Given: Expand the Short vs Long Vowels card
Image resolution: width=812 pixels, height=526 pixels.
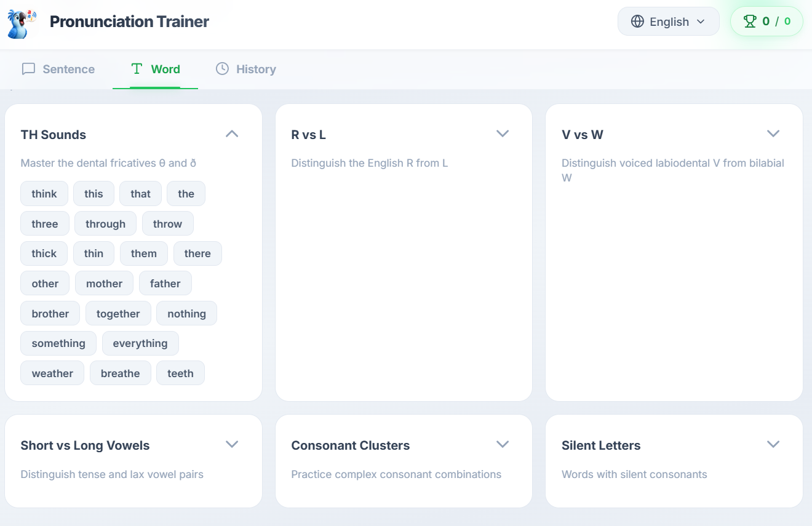Looking at the screenshot, I should (232, 444).
